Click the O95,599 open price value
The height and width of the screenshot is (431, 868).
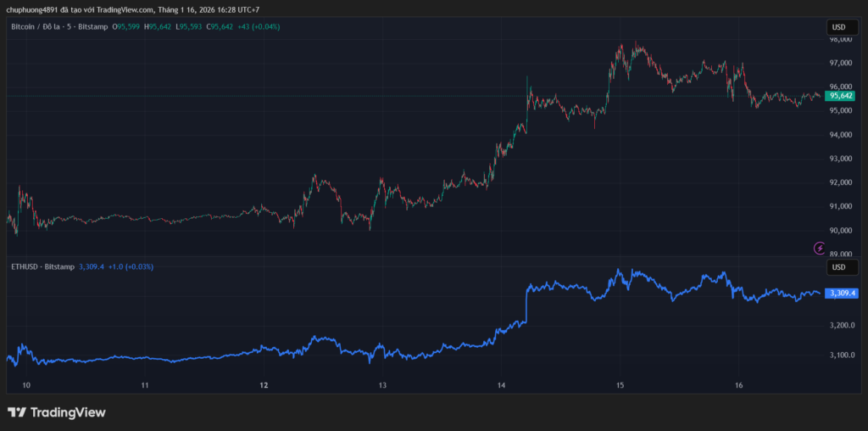[126, 27]
